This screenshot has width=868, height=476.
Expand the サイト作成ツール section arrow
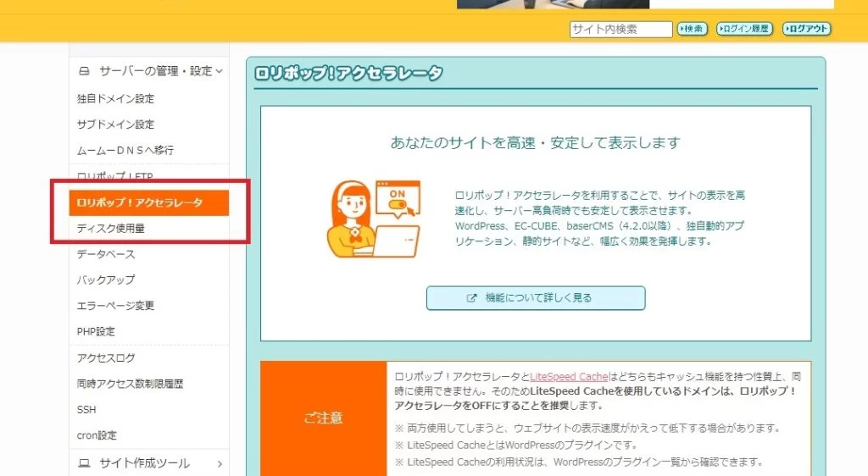[x=220, y=463]
